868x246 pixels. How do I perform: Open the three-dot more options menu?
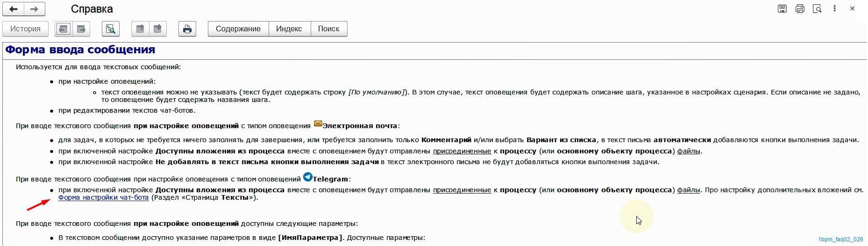pyautogui.click(x=834, y=9)
